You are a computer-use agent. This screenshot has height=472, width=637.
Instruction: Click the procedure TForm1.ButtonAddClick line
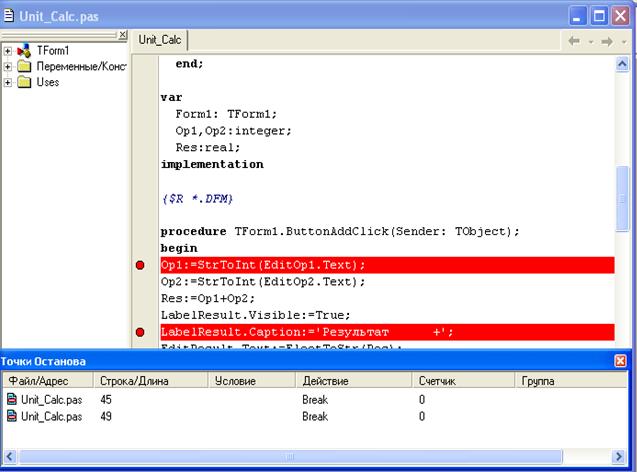coord(340,232)
